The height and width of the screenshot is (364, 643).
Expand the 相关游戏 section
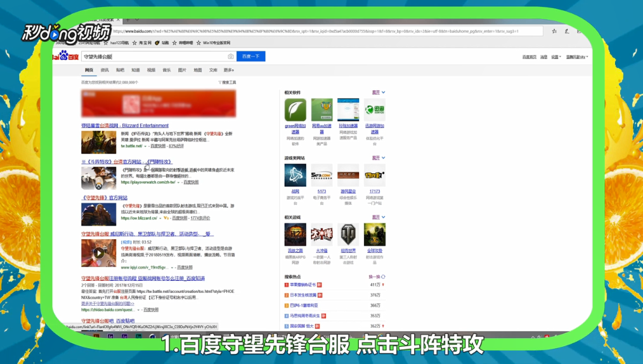click(x=379, y=218)
